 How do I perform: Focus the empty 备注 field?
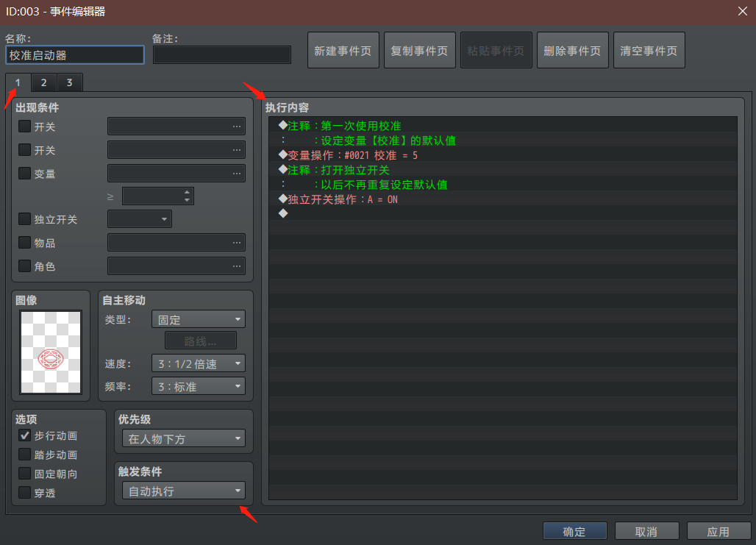(222, 55)
